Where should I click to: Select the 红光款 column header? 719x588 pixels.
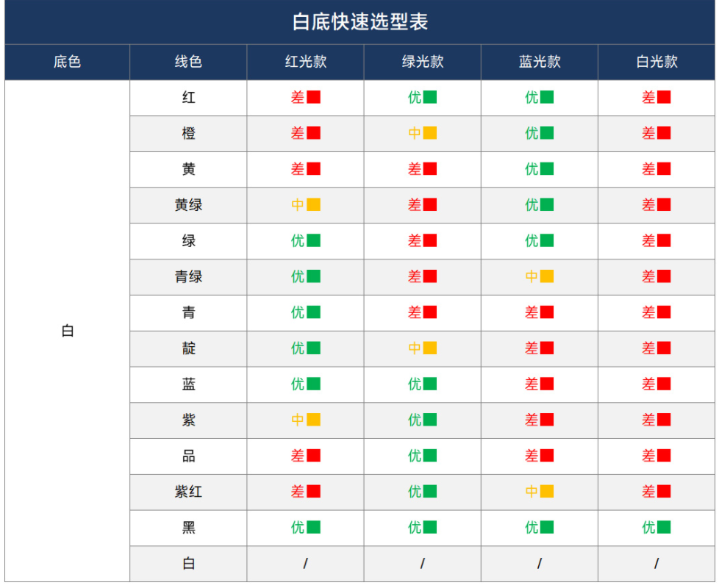305,62
